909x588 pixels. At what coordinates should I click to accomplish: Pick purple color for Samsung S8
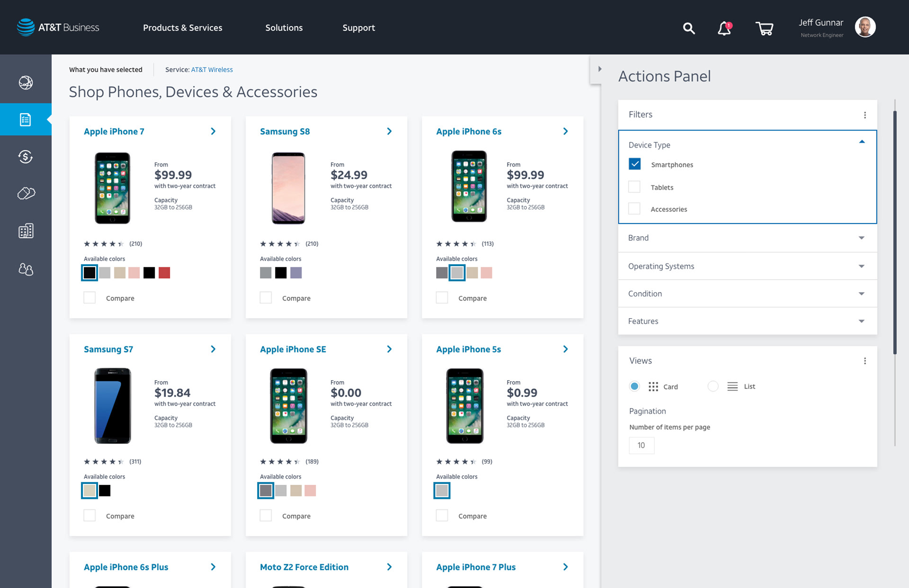pyautogui.click(x=296, y=273)
